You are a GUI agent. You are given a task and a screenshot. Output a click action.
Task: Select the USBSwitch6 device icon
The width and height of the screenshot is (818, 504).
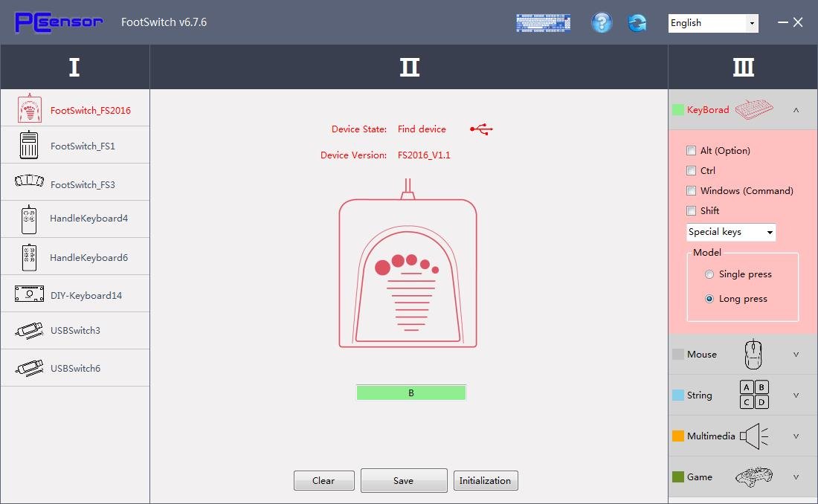pyautogui.click(x=29, y=368)
